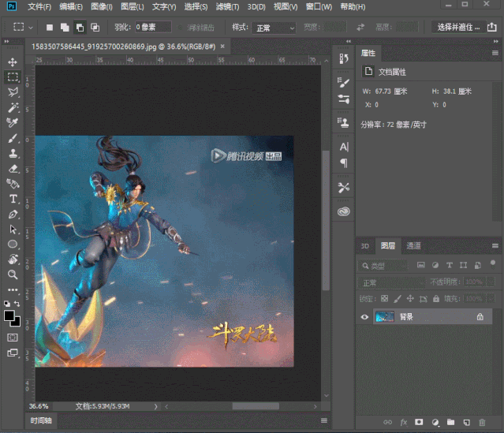Choose Intersect with Selection mode

[95, 28]
